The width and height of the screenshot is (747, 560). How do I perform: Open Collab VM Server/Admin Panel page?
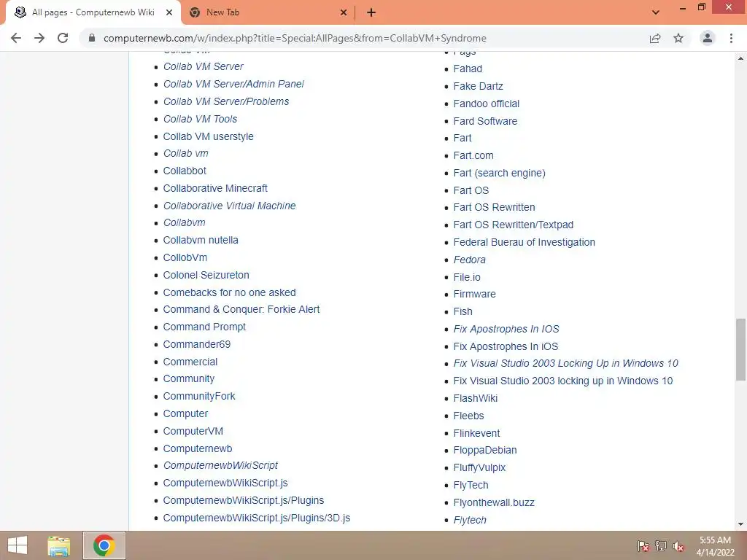pos(233,85)
